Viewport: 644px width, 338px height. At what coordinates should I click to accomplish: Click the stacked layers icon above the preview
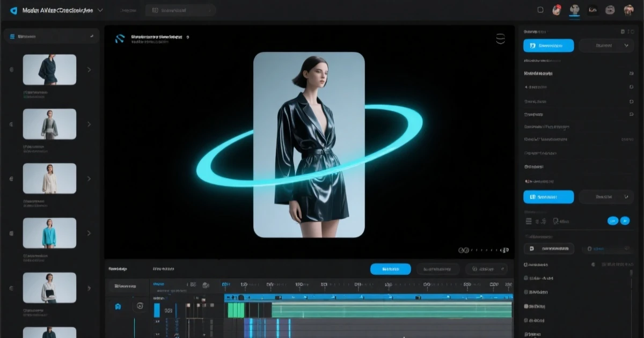coord(500,38)
